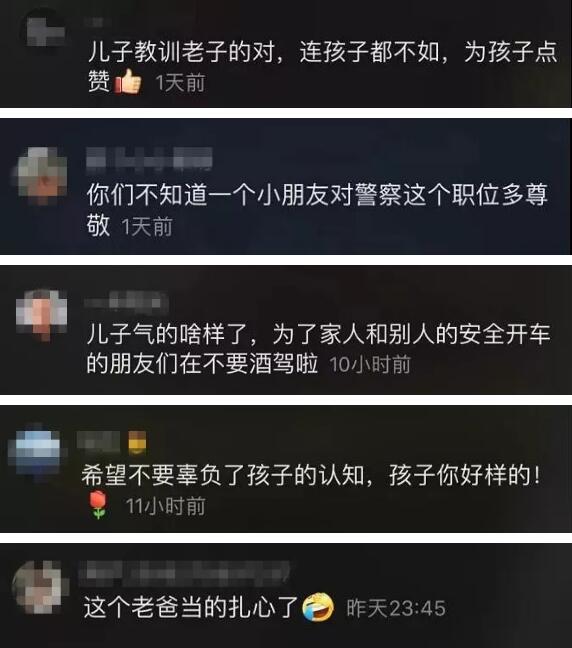This screenshot has width=572, height=648.
Task: Click blurred username above 你们不知道 comment
Action: coord(149,159)
